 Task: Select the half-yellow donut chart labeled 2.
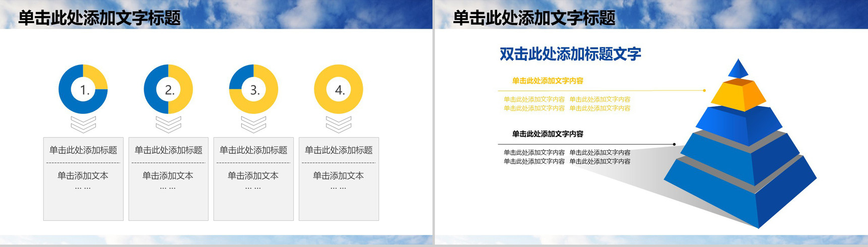pyautogui.click(x=168, y=89)
